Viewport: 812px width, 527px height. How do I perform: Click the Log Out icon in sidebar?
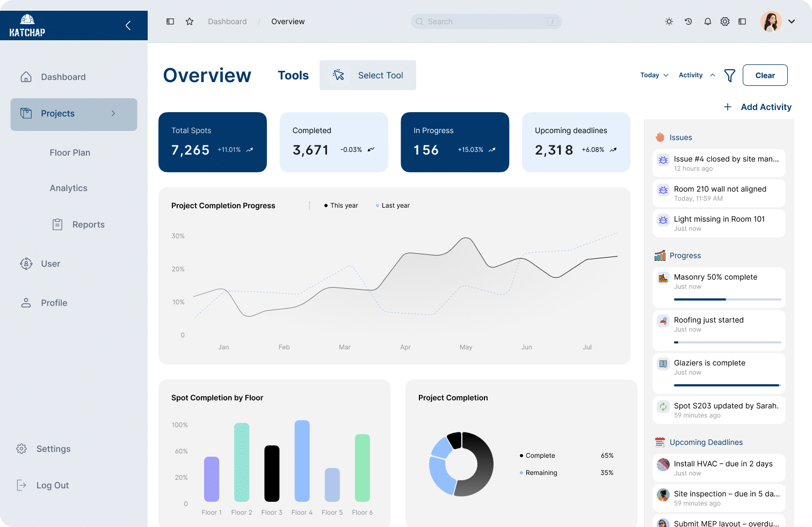(21, 485)
